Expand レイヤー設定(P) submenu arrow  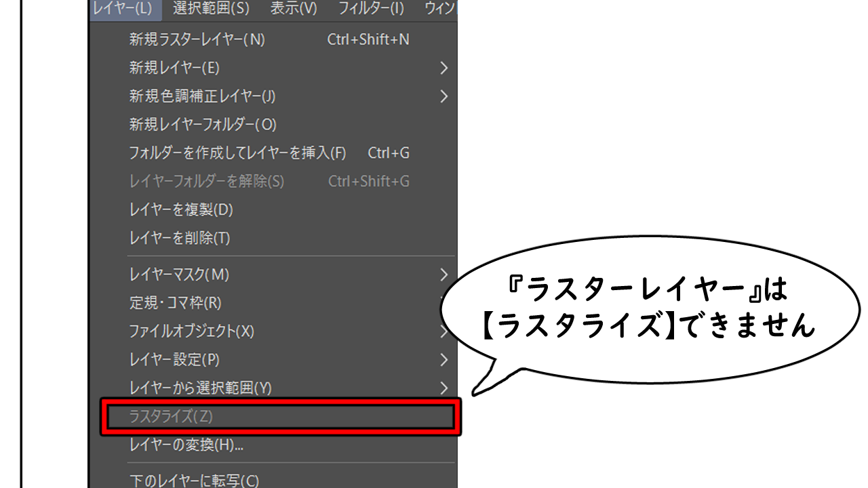coord(444,359)
